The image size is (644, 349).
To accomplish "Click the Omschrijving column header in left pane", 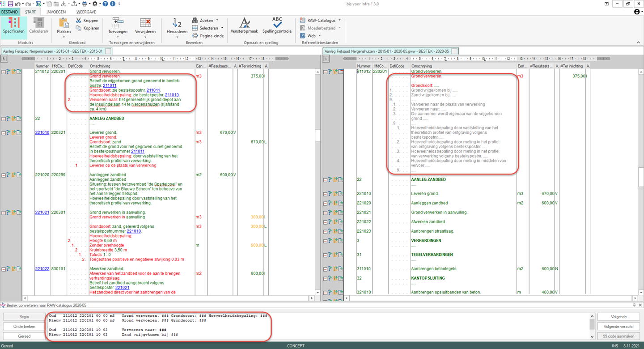I will (x=141, y=66).
